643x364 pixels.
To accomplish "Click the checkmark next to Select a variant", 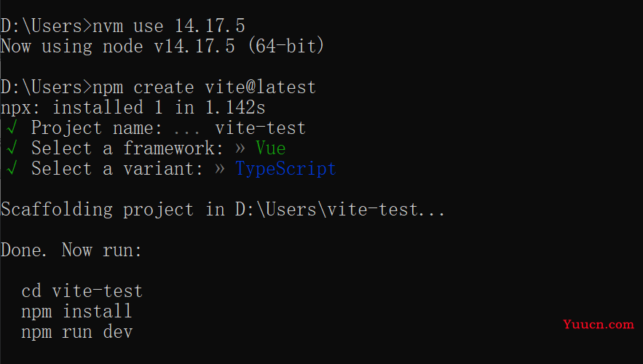I will (12, 168).
